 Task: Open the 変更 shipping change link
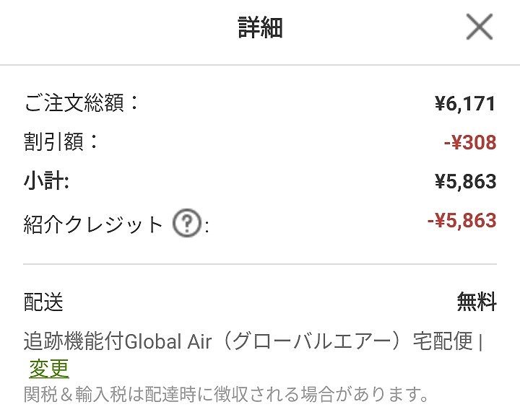click(49, 369)
